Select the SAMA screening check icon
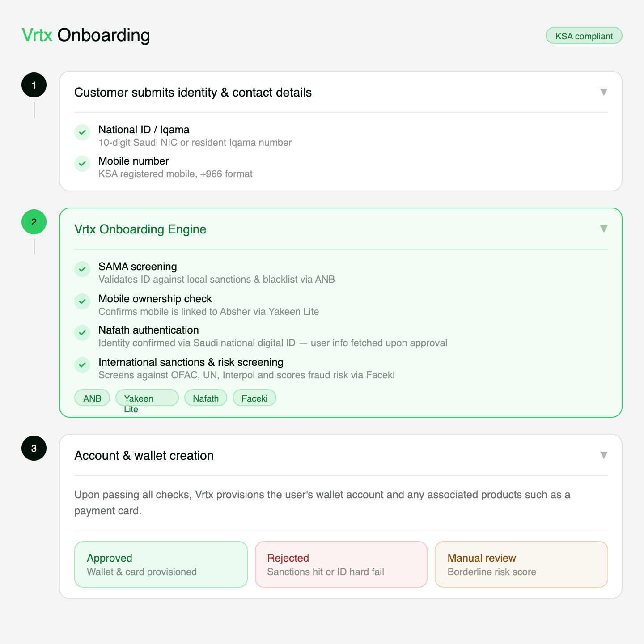This screenshot has width=644, height=644. (82, 269)
